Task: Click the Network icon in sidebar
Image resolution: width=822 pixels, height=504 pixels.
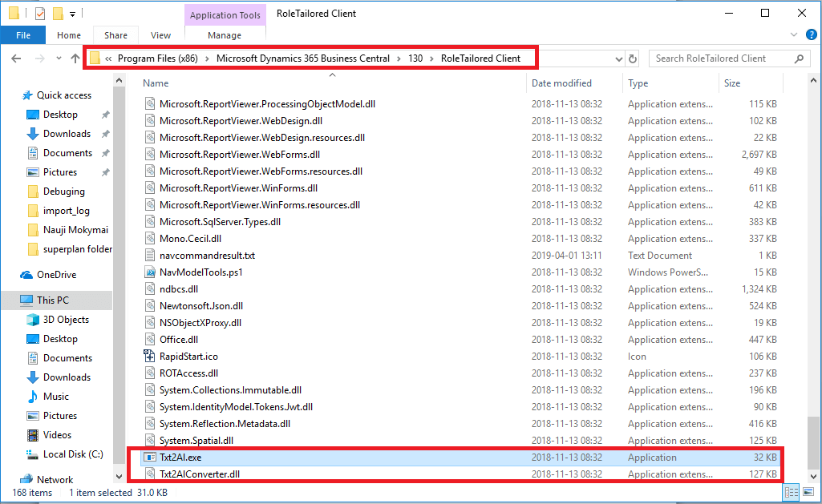Action: tap(26, 479)
